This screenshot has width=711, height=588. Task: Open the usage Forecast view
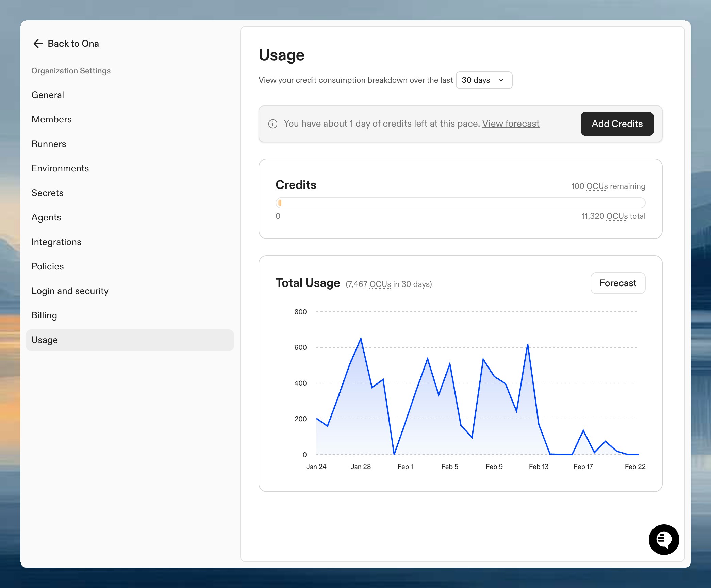[x=617, y=283]
